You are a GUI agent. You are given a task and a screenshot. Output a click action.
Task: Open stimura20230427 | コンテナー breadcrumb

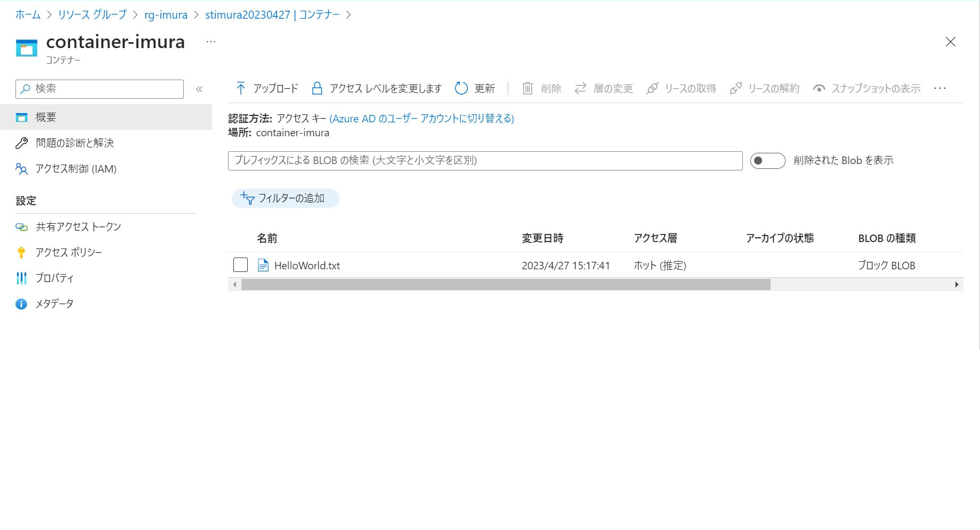coord(272,14)
